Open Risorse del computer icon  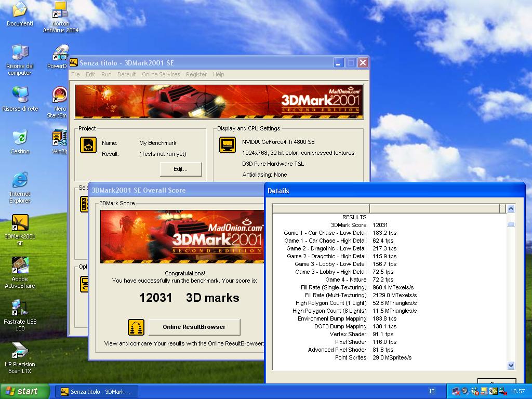20,60
